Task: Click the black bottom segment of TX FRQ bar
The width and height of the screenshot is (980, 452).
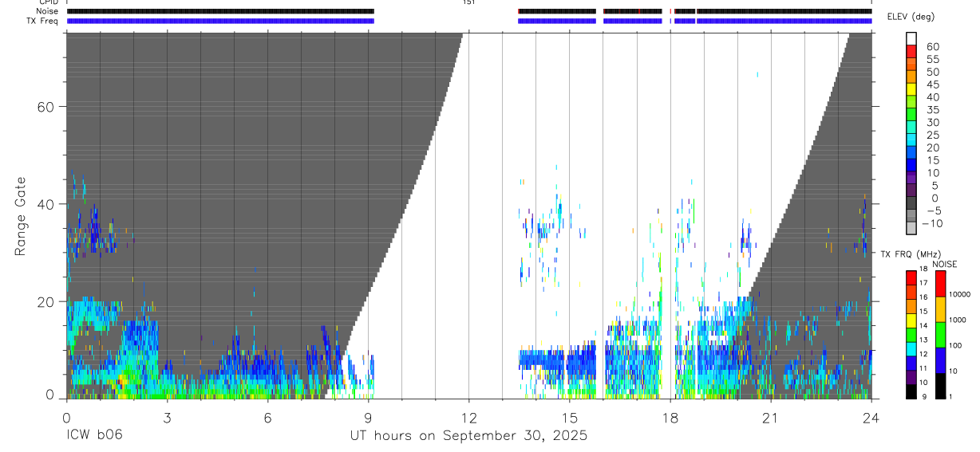Action: [x=911, y=391]
